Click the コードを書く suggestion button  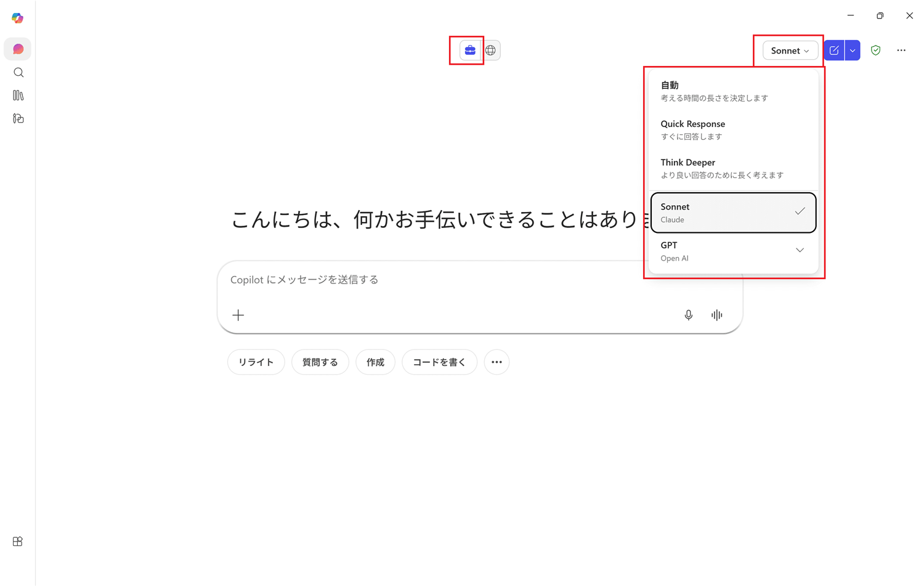coord(440,362)
